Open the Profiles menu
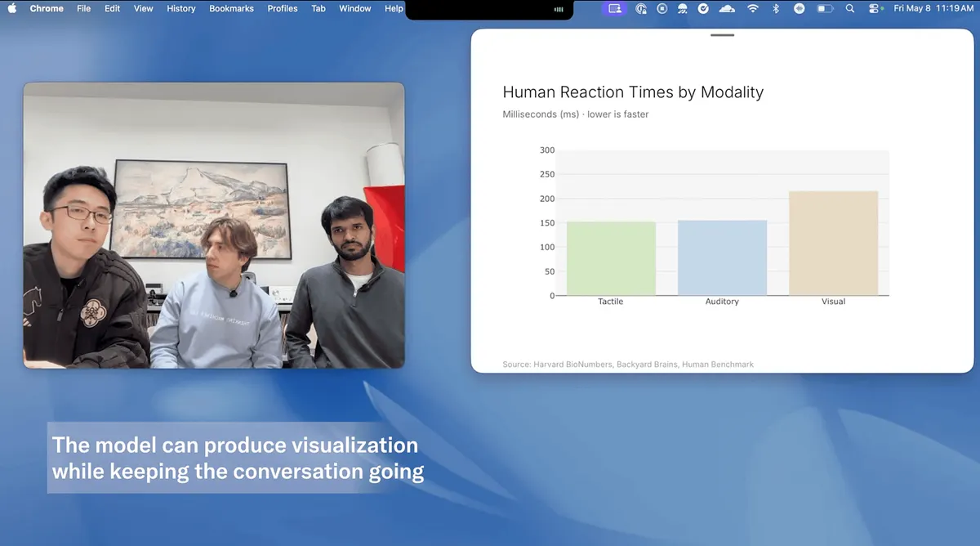 click(x=283, y=8)
